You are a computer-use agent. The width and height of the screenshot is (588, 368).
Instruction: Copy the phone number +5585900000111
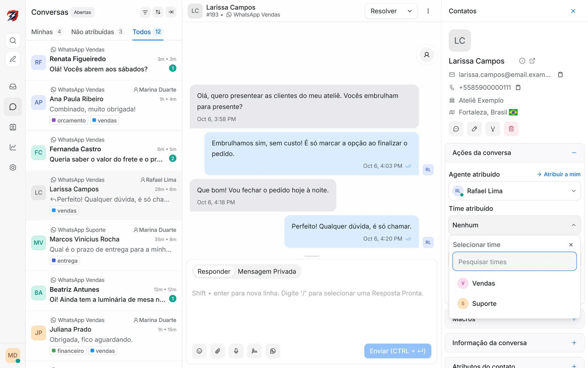[518, 88]
